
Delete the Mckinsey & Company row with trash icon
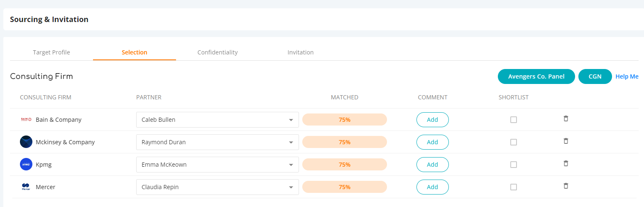[566, 141]
